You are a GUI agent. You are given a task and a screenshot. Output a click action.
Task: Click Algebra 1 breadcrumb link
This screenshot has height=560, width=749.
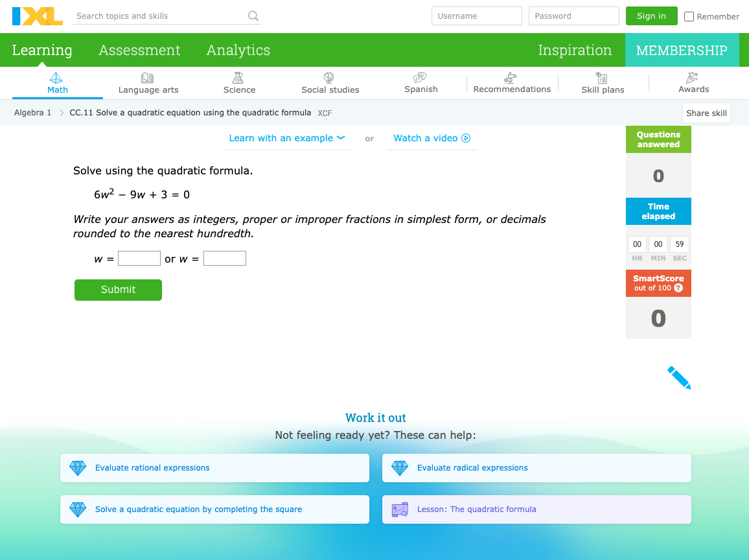point(33,113)
